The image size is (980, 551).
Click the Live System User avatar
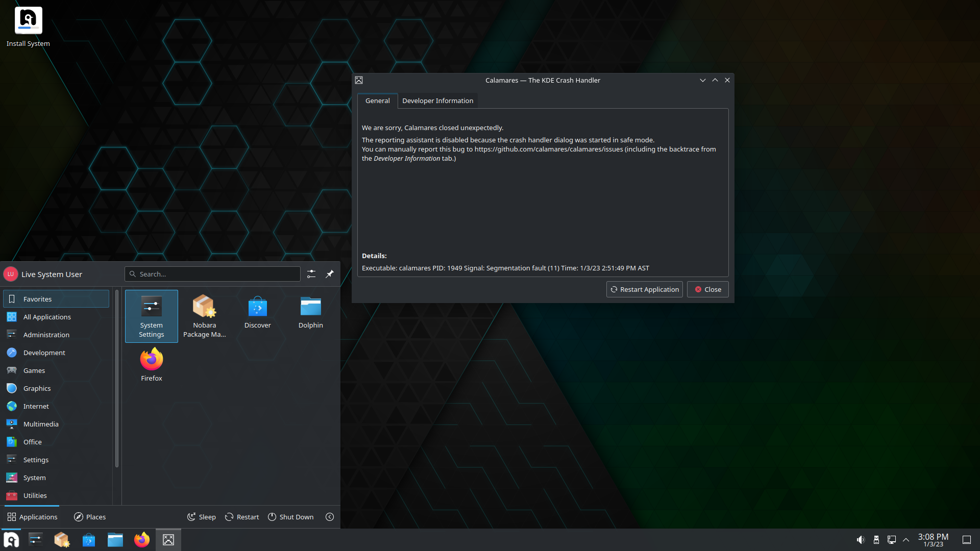point(11,274)
